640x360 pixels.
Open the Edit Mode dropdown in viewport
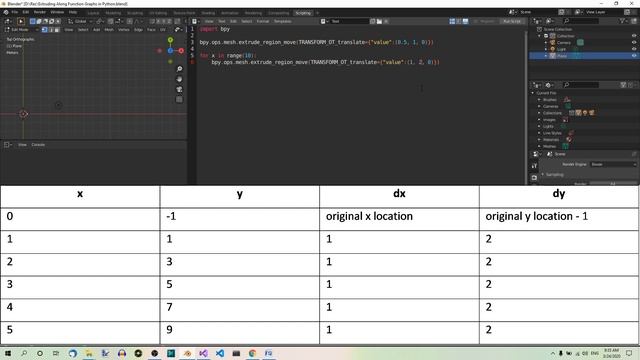click(22, 30)
